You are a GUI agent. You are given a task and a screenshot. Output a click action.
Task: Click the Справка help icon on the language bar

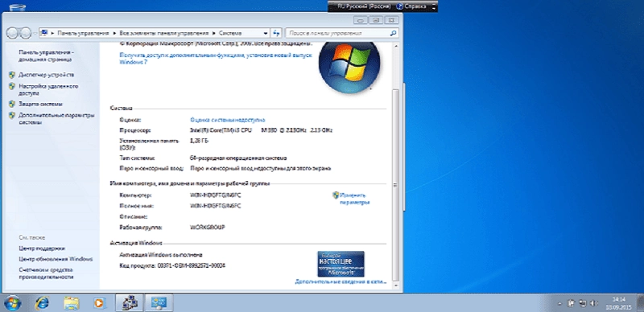[399, 6]
